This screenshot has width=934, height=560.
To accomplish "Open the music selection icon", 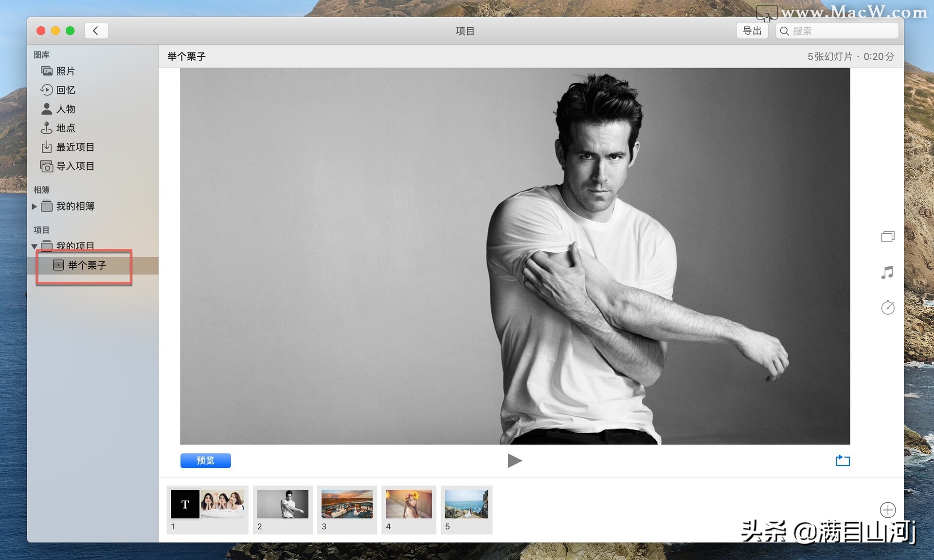I will point(887,272).
